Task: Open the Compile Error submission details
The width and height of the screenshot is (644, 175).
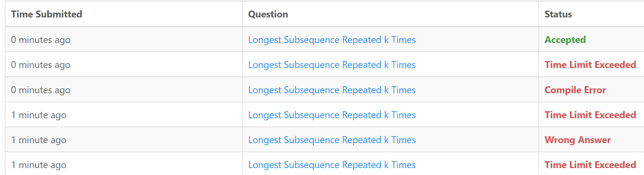Action: [x=575, y=90]
